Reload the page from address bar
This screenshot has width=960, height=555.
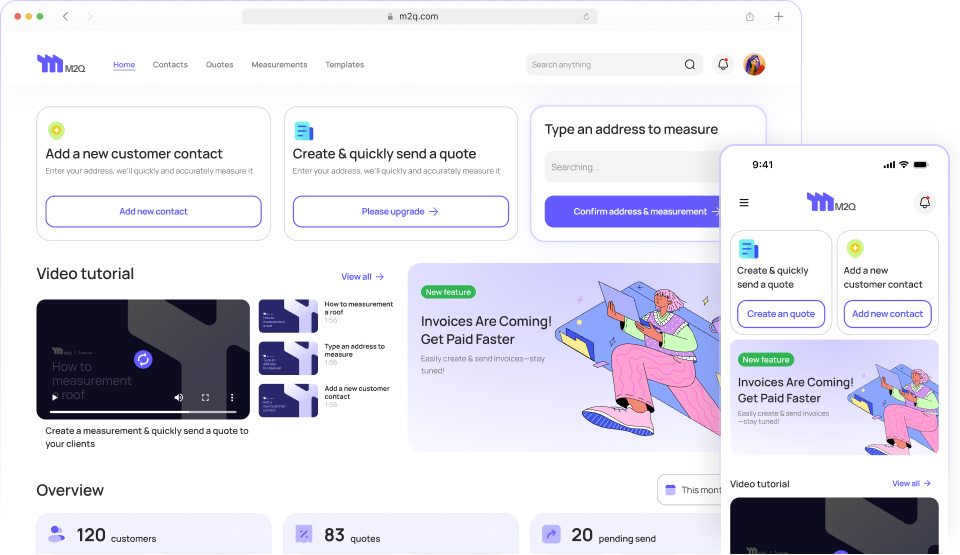click(x=586, y=17)
